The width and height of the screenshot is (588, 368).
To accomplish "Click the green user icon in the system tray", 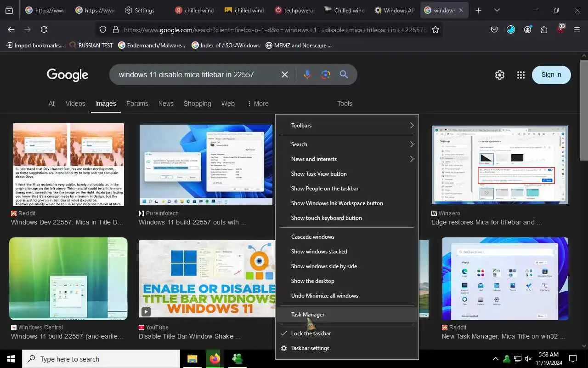I will pos(506,359).
